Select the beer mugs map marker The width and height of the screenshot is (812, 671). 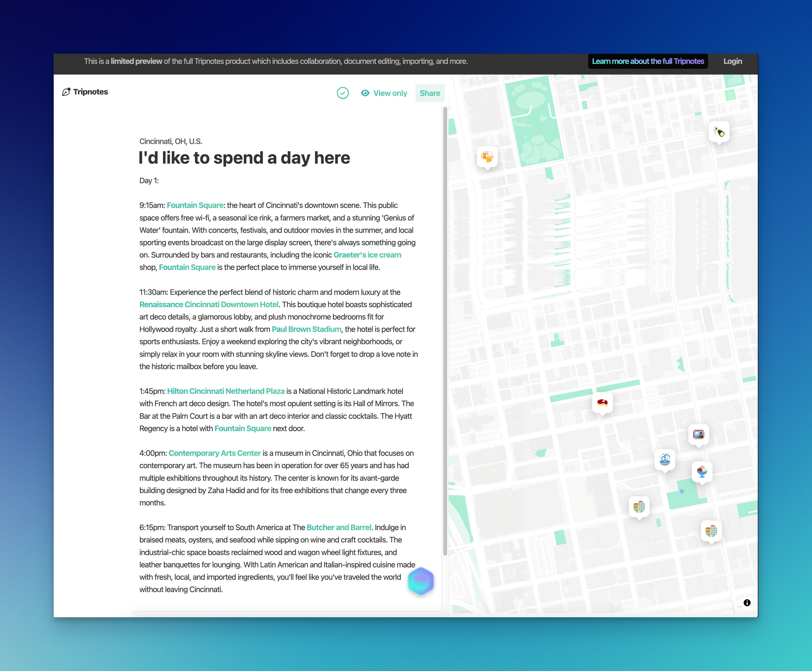pos(487,157)
